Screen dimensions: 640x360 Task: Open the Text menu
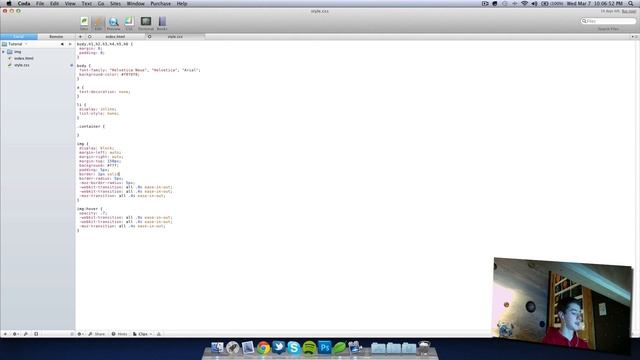[87, 4]
